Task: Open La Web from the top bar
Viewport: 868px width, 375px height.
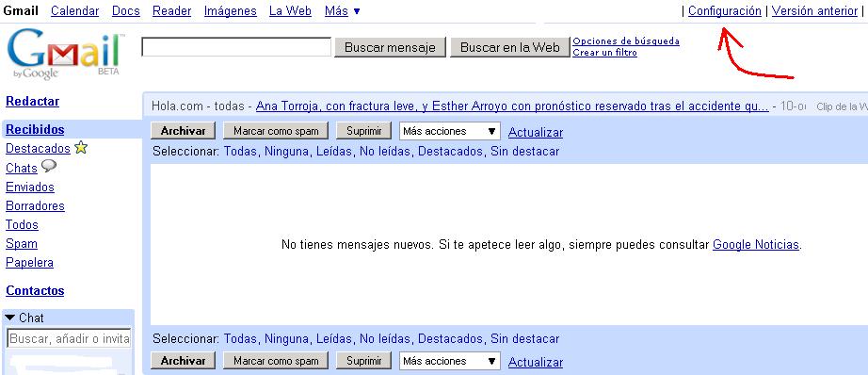Action: click(290, 10)
